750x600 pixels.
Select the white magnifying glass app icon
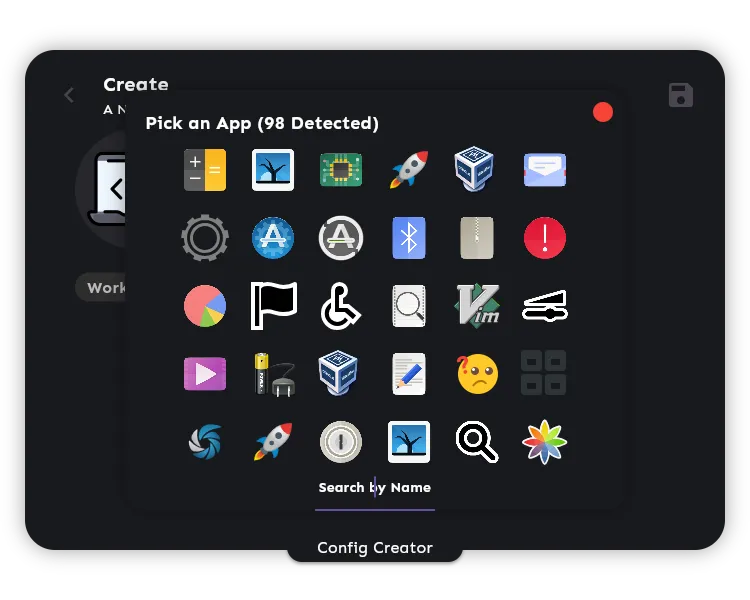coord(477,442)
